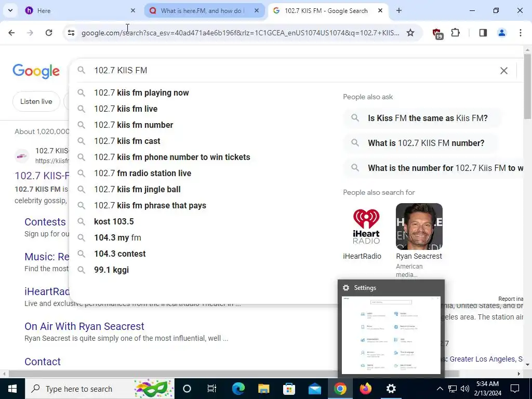
Task: Open the ad blocker extension with badge 19
Action: click(437, 33)
